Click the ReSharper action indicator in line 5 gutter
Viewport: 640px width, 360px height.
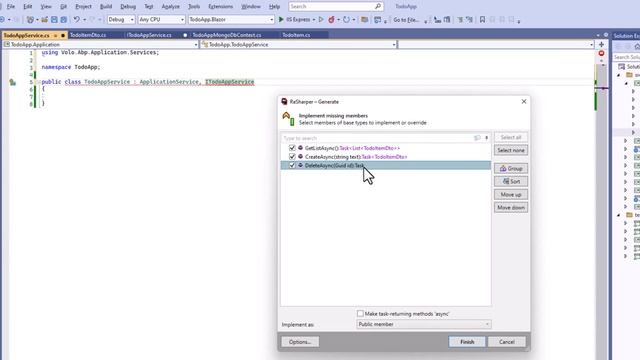point(13,82)
